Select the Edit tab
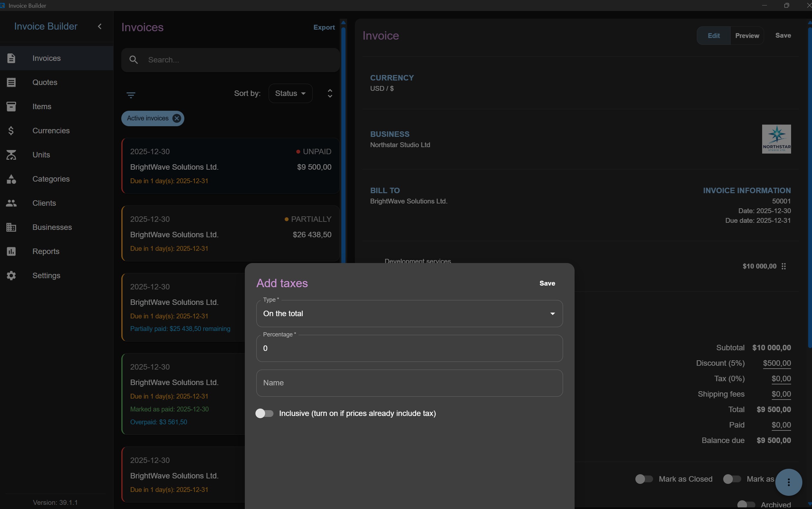The image size is (812, 509). pyautogui.click(x=714, y=36)
